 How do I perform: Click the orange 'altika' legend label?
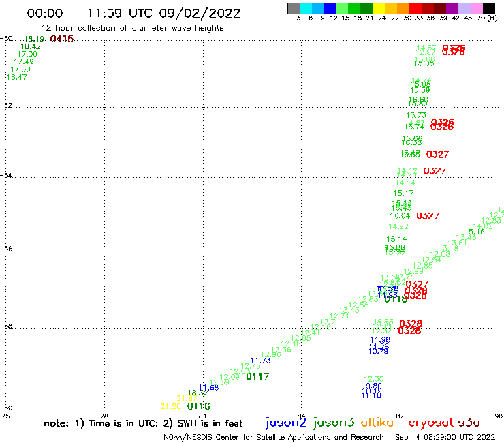click(377, 423)
